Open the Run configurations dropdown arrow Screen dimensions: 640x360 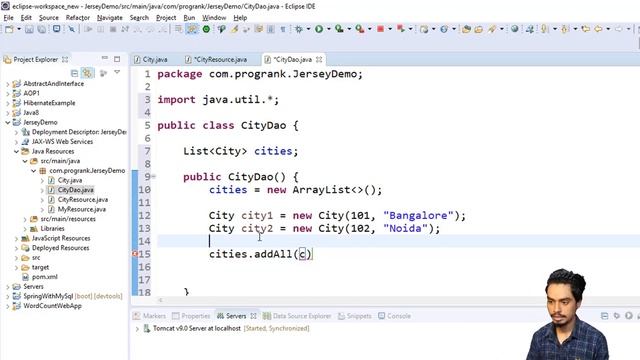[328, 29]
